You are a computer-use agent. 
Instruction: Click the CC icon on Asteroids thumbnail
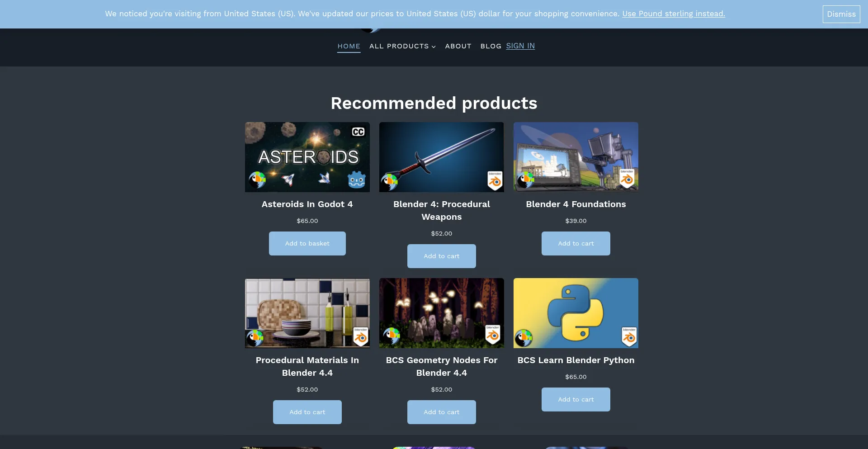[358, 132]
